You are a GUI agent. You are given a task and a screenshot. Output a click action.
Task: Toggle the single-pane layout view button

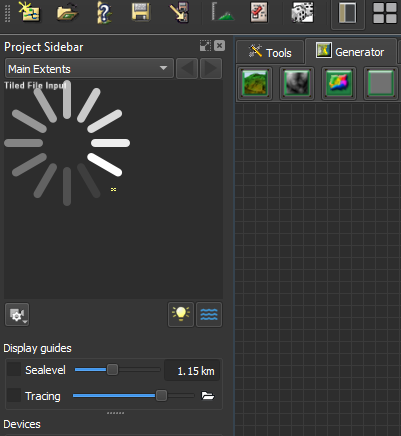(347, 13)
